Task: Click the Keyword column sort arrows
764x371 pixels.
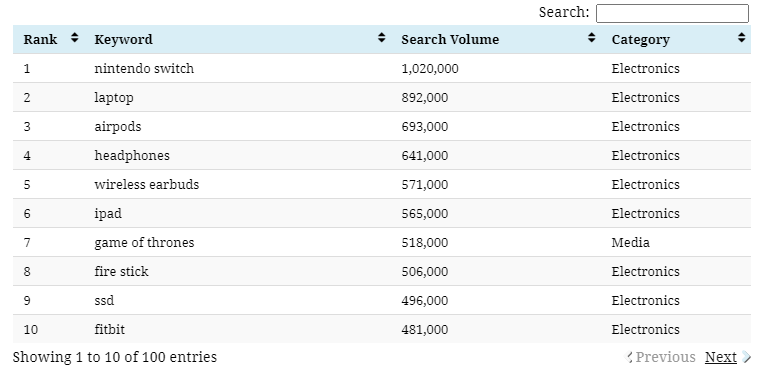Action: [382, 38]
